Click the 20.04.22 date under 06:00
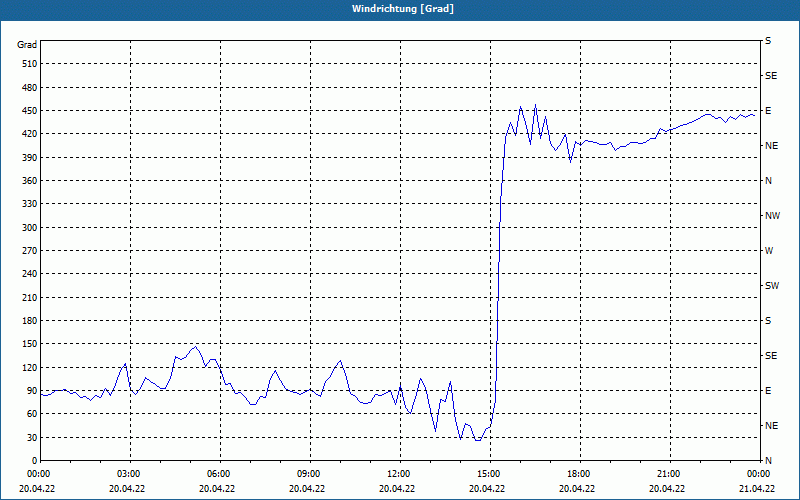 pyautogui.click(x=217, y=488)
